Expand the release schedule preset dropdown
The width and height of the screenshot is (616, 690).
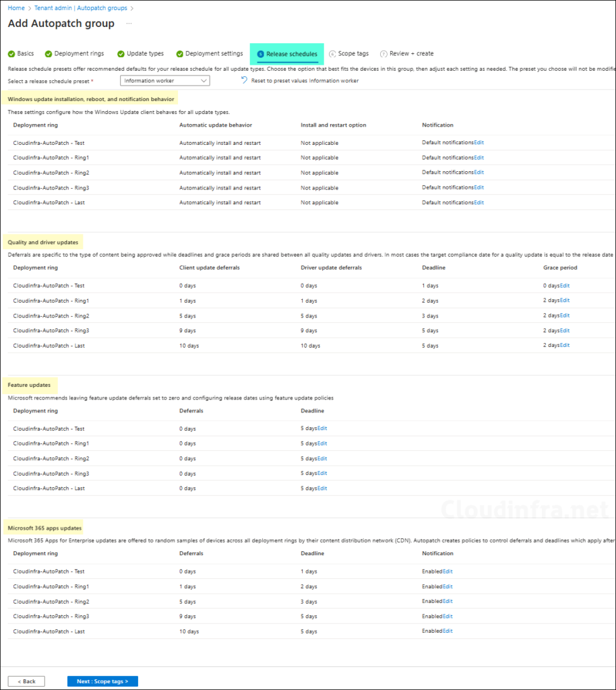165,81
